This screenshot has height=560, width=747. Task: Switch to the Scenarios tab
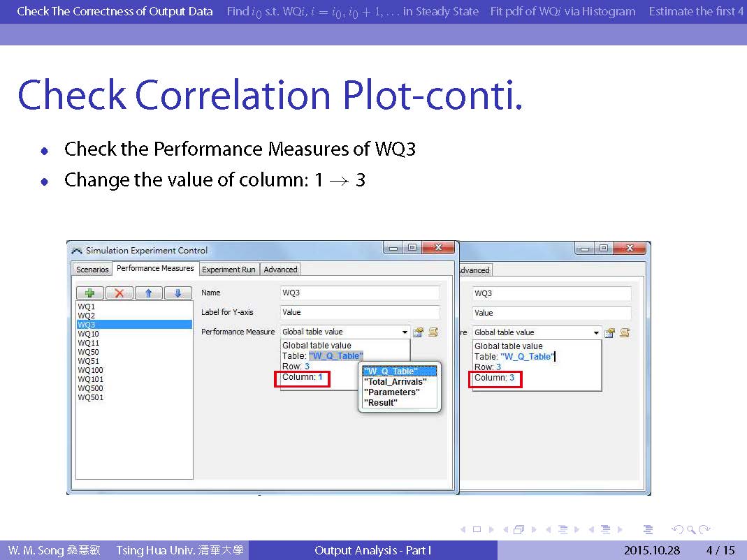92,270
